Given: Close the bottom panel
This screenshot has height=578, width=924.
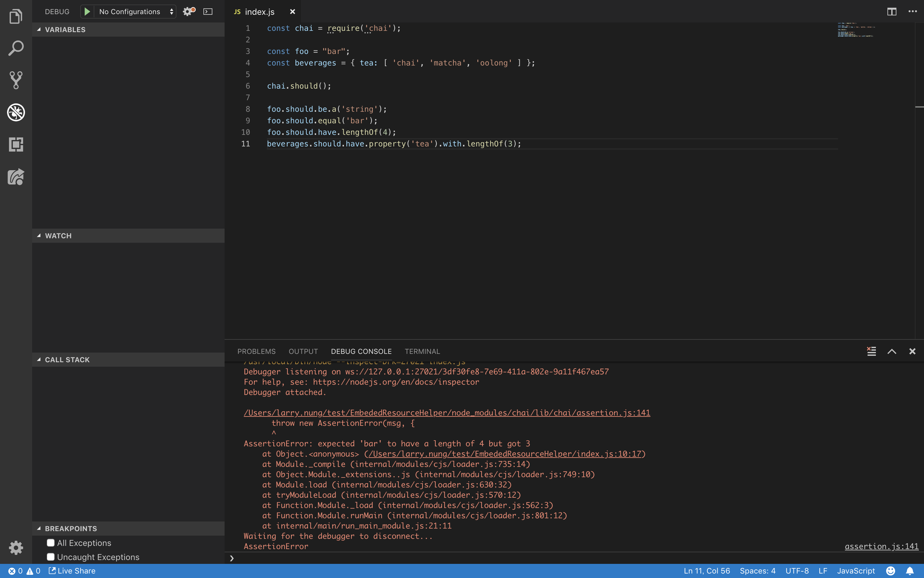Looking at the screenshot, I should (x=912, y=351).
